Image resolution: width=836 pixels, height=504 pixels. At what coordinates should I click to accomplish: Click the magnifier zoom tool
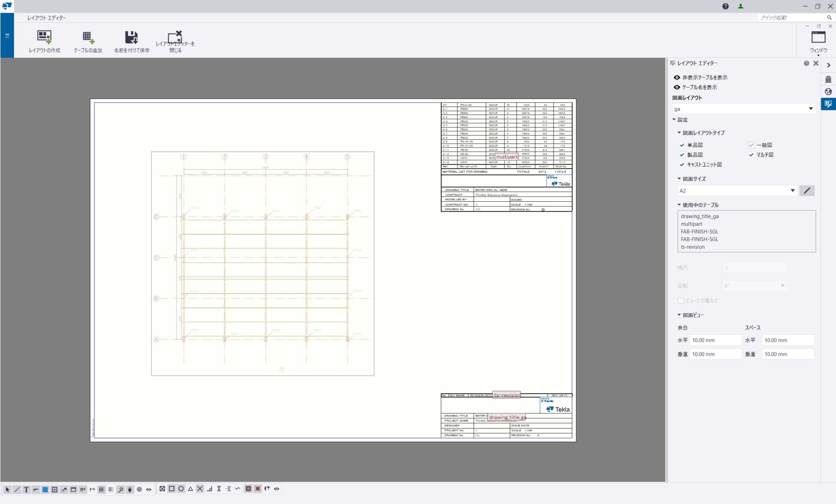pos(121,489)
